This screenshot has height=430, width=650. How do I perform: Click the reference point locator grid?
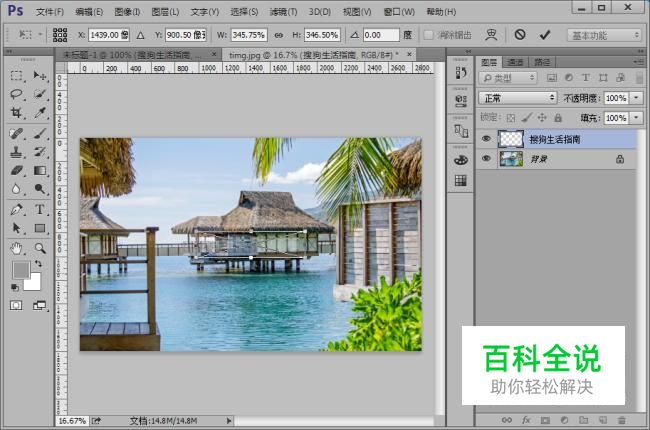(x=60, y=35)
